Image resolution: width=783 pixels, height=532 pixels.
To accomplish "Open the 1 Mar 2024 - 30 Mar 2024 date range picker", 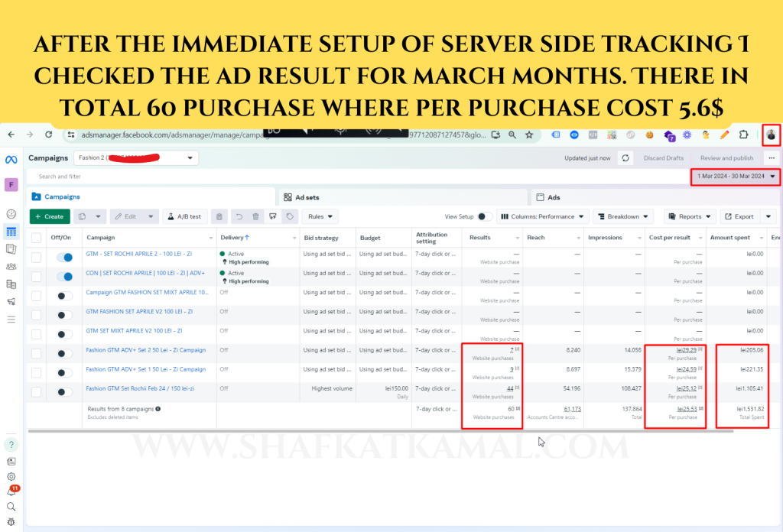I will [736, 176].
